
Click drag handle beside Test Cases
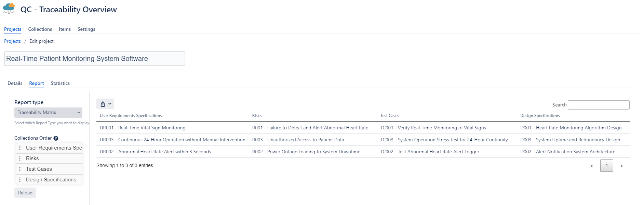pos(20,169)
